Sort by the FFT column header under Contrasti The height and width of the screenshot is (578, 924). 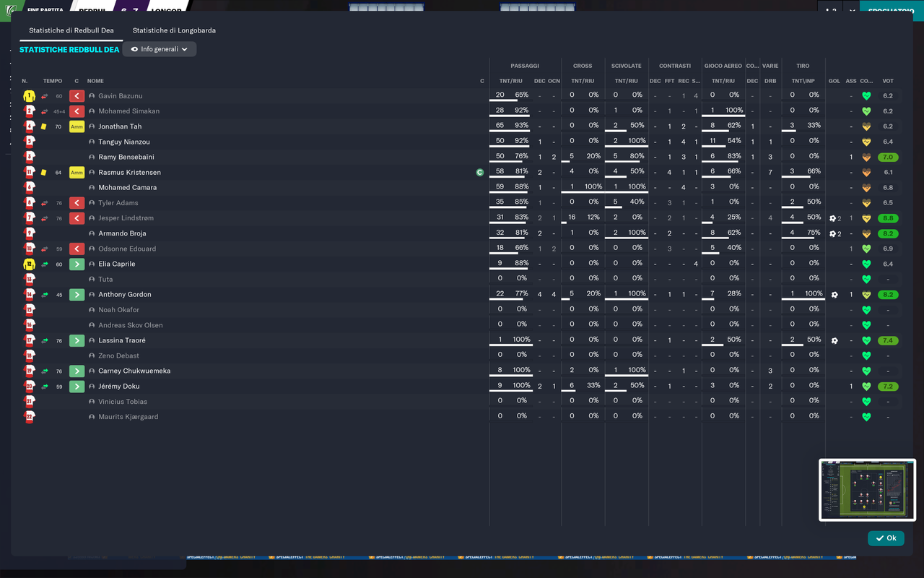point(669,81)
